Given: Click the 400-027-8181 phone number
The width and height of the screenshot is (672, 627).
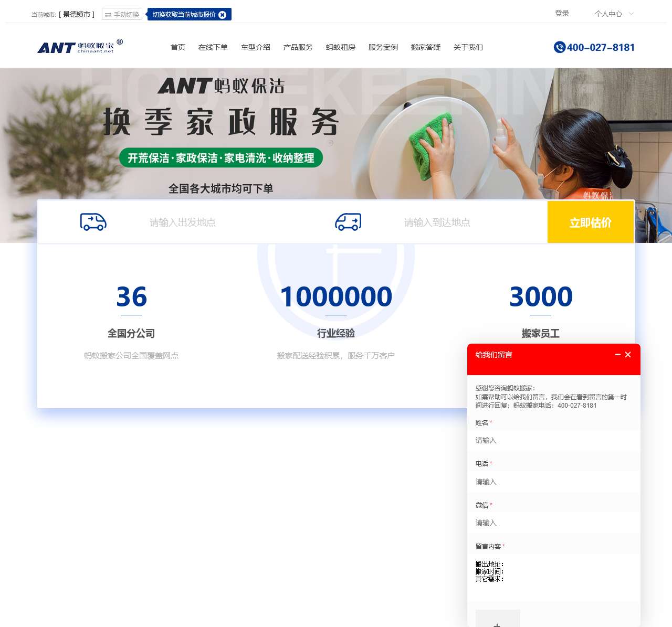Looking at the screenshot, I should 601,47.
